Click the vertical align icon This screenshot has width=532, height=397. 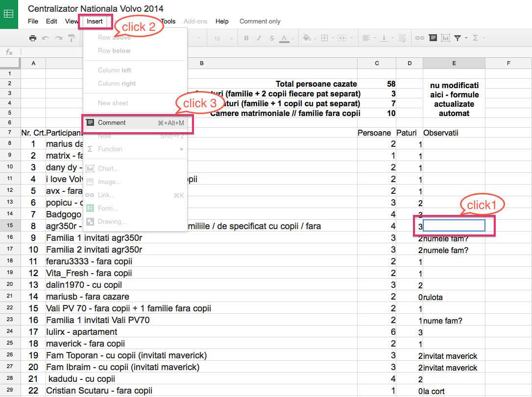[384, 38]
